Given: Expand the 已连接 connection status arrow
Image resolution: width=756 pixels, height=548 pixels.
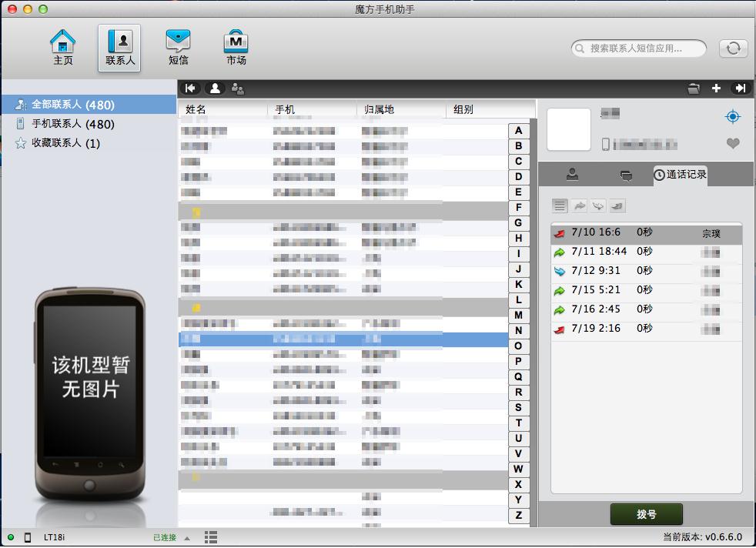Looking at the screenshot, I should [188, 537].
